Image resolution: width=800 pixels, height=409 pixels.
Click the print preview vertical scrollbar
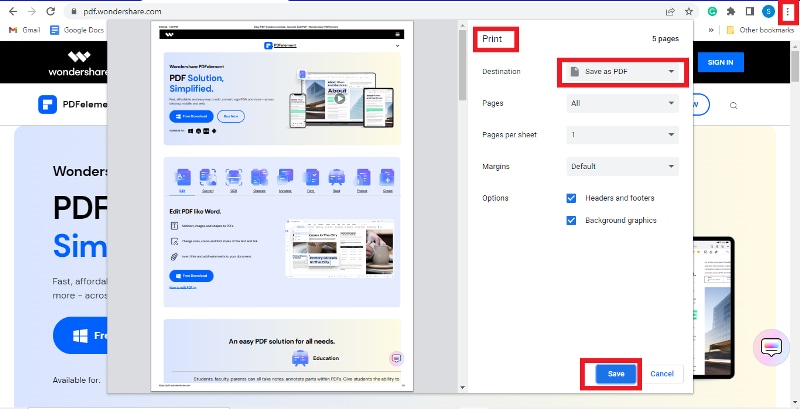463,65
